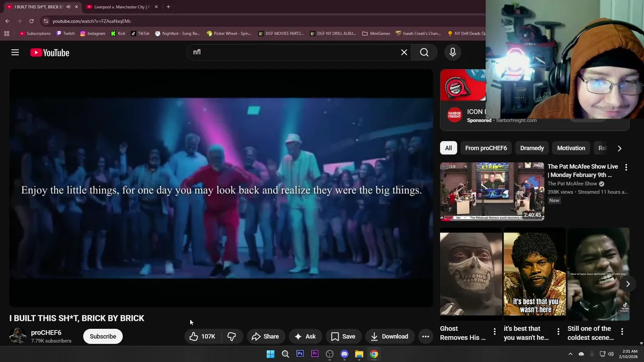Open Subscriptions bookmark
Viewport: 644px width, 362px height.
pos(35,33)
